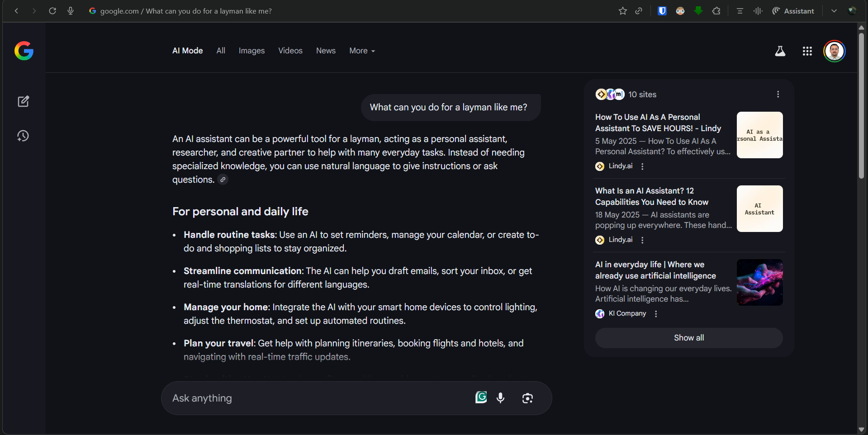This screenshot has width=868, height=435.
Task: Reload the page using the refresh button
Action: [52, 11]
